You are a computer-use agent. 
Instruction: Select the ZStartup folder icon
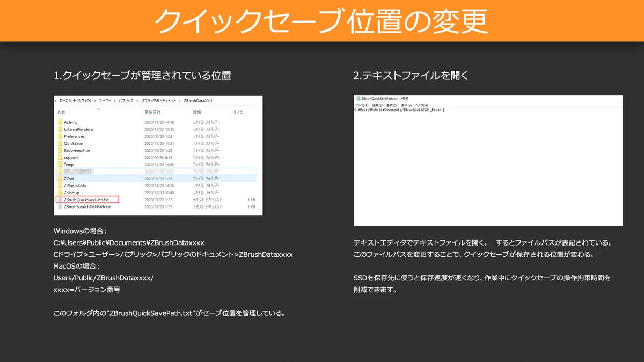(60, 193)
